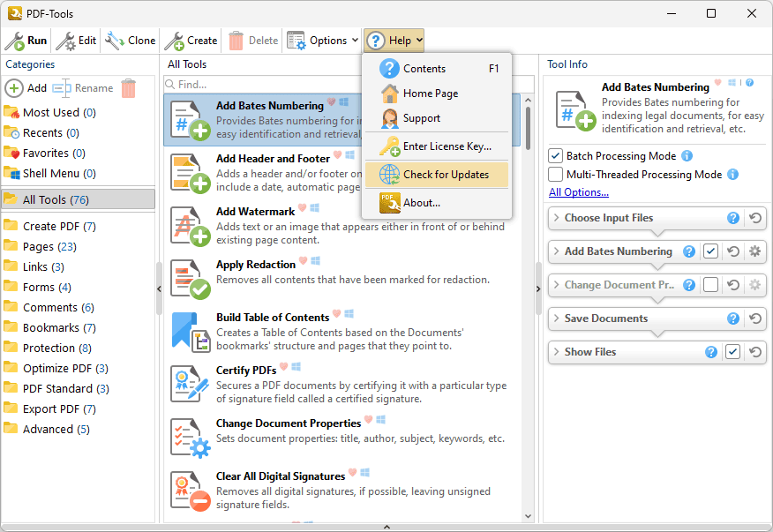
Task: Check the Change Document Pr.. step checkbox
Action: point(710,285)
